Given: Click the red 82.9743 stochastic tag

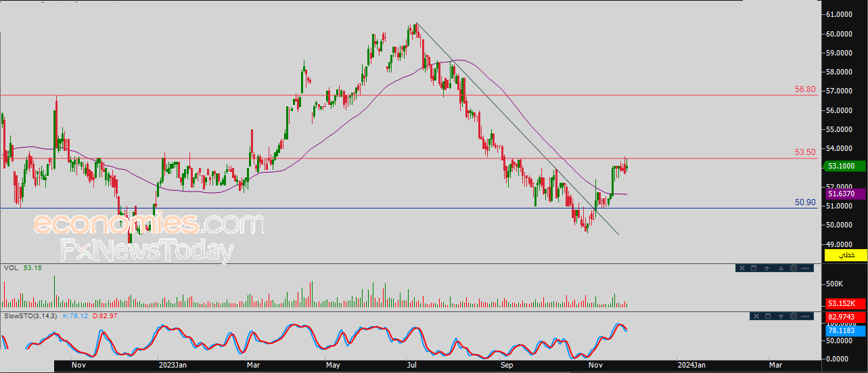Looking at the screenshot, I should (x=846, y=317).
